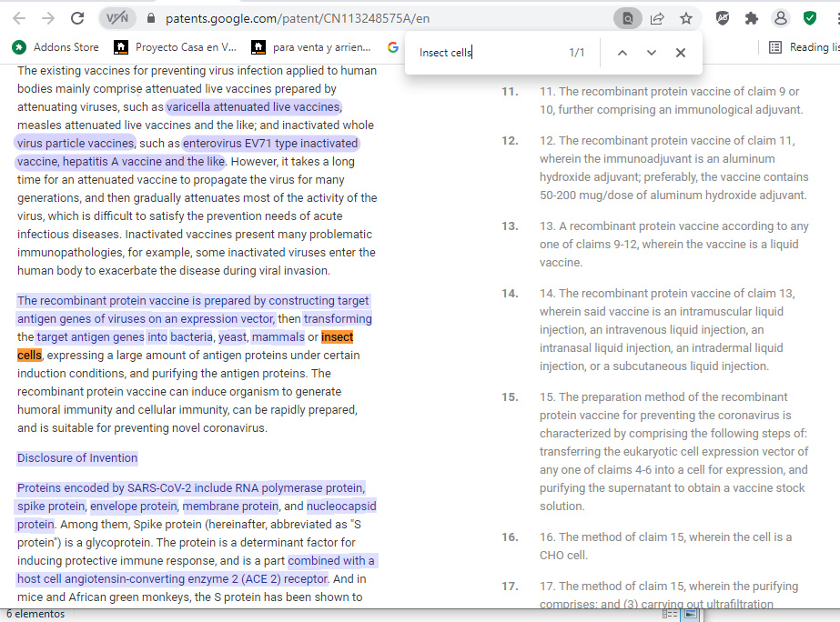This screenshot has height=622, width=840.
Task: Close the find bar
Action: 681,53
